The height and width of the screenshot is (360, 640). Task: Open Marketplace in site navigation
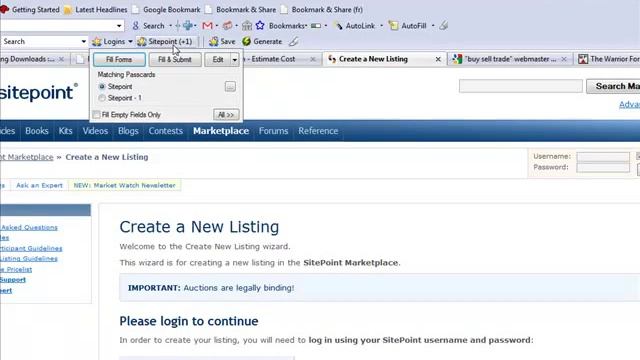click(x=221, y=131)
